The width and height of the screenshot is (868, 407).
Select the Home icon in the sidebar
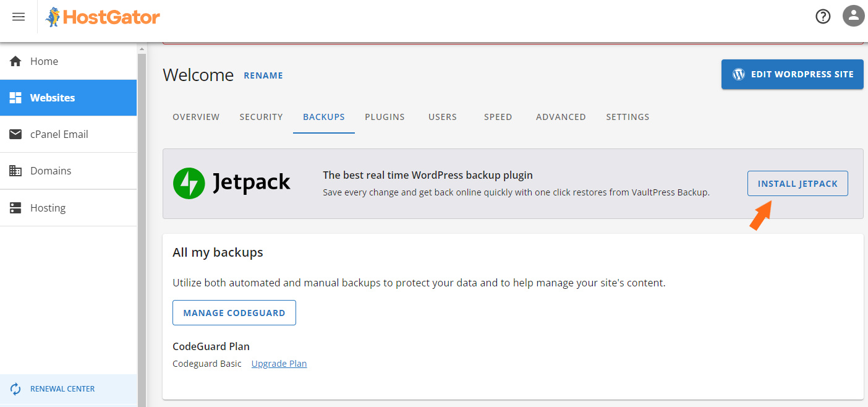[x=15, y=61]
